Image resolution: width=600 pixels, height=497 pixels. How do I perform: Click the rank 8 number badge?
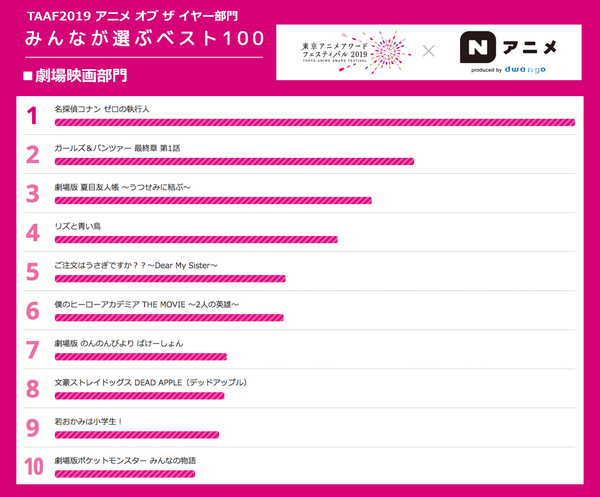[32, 388]
